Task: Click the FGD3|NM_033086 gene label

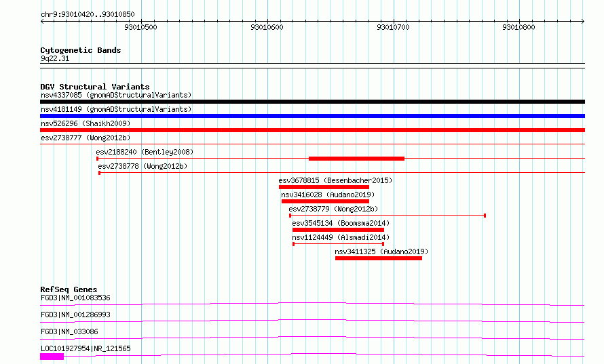Action: 69,331
